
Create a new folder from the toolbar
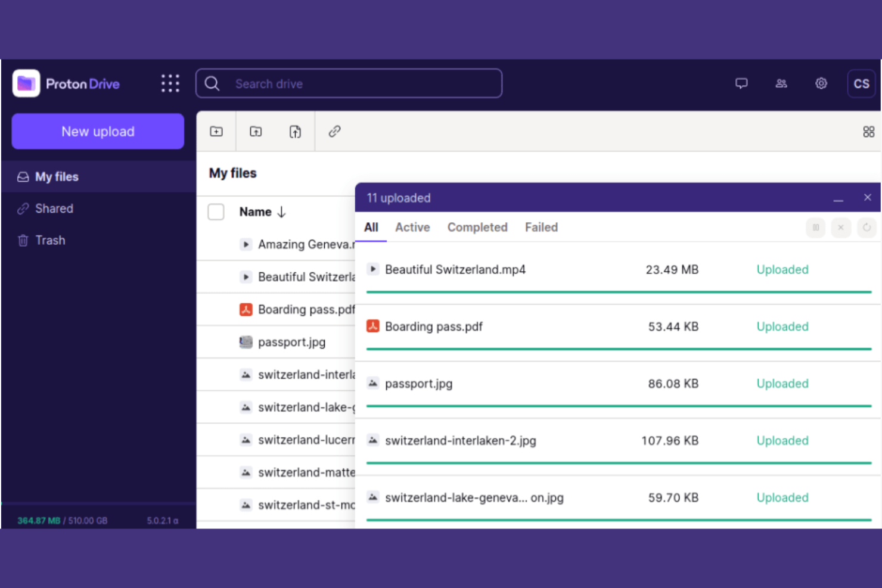click(216, 131)
